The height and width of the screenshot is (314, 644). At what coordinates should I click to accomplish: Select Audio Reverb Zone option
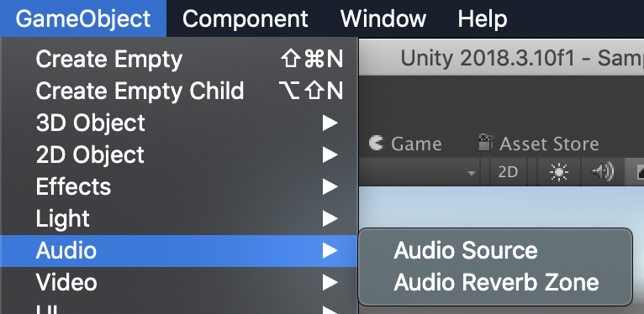(495, 282)
